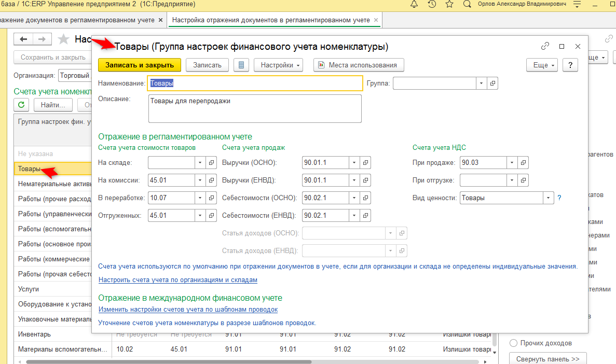Image resolution: width=616 pixels, height=364 pixels.
Task: Open the Настройки dropdown menu
Action: tap(279, 65)
